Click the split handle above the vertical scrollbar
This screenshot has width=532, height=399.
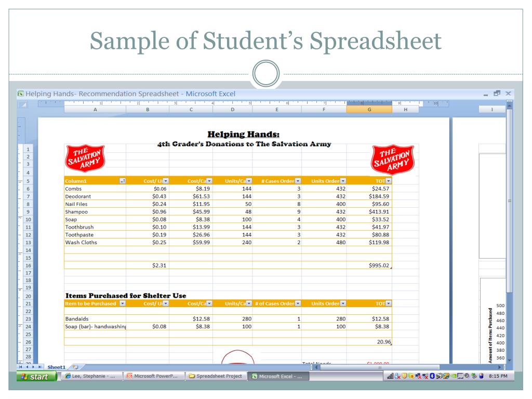point(509,101)
